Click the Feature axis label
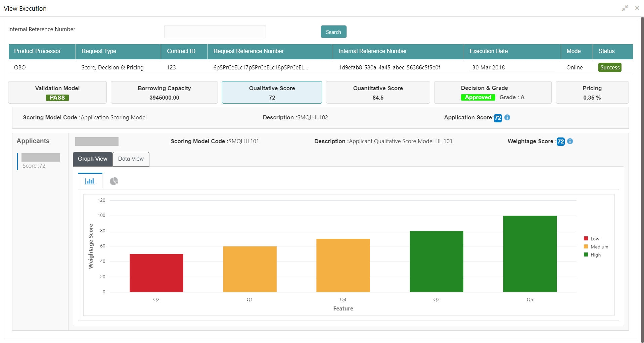Viewport: 644px width, 343px height. pyautogui.click(x=343, y=308)
